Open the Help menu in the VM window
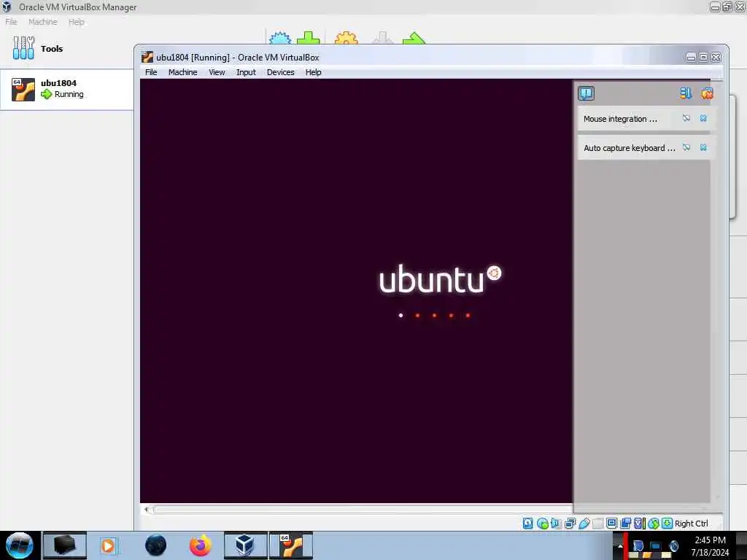This screenshot has height=560, width=747. [314, 72]
